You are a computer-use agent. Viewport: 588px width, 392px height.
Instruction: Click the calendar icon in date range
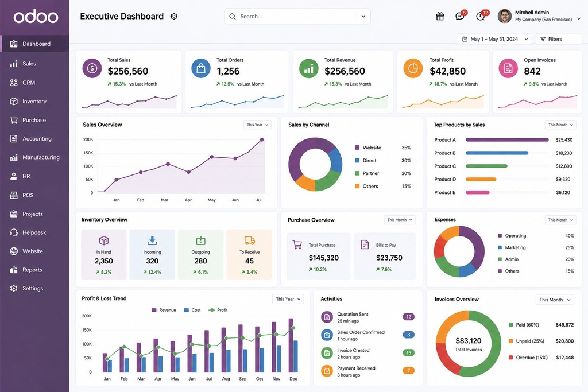pyautogui.click(x=465, y=39)
